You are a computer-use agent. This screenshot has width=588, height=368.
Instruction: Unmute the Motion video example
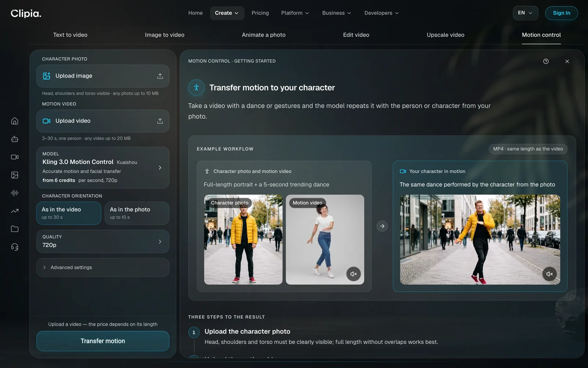click(354, 274)
